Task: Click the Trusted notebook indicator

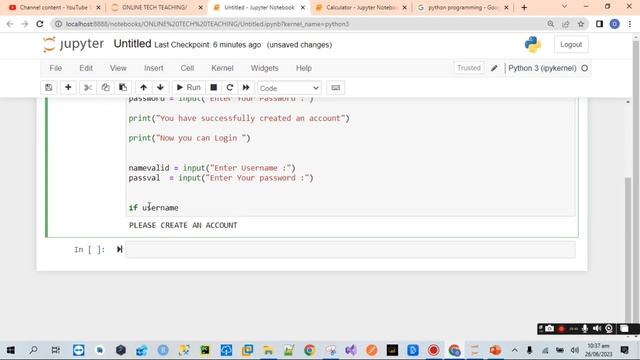Action: [x=469, y=68]
